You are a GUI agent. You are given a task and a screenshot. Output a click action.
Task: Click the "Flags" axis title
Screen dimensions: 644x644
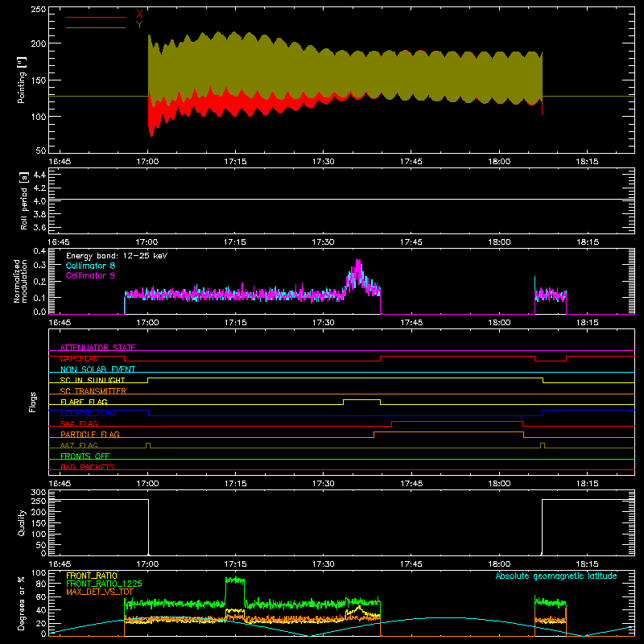pos(32,402)
